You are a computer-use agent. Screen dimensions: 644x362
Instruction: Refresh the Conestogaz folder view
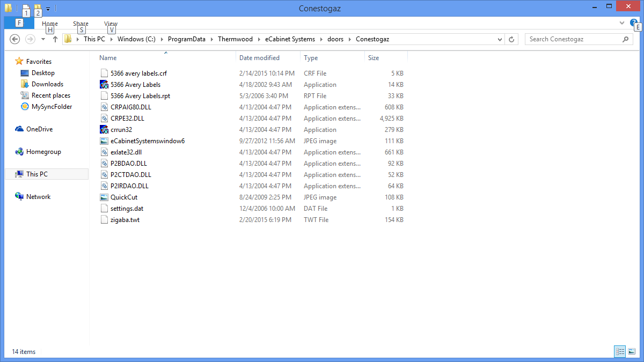(x=512, y=39)
